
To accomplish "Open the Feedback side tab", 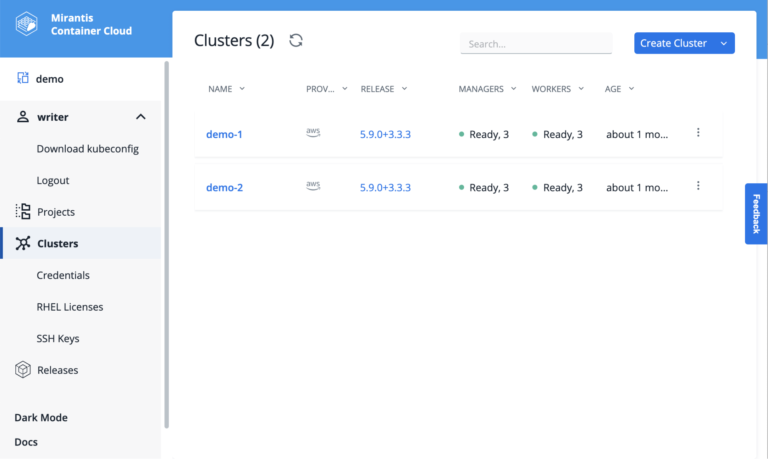I will [x=756, y=213].
